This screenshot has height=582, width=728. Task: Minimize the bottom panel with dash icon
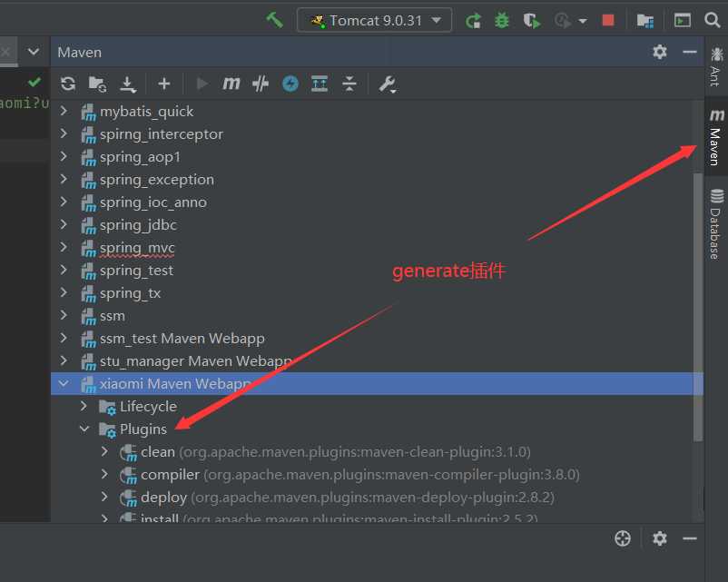[x=690, y=538]
